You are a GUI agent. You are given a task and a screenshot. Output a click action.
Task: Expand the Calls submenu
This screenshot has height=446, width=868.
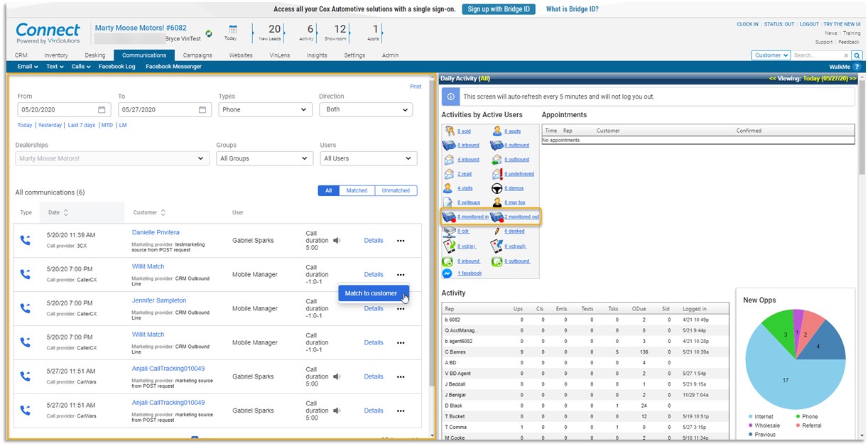pos(81,67)
